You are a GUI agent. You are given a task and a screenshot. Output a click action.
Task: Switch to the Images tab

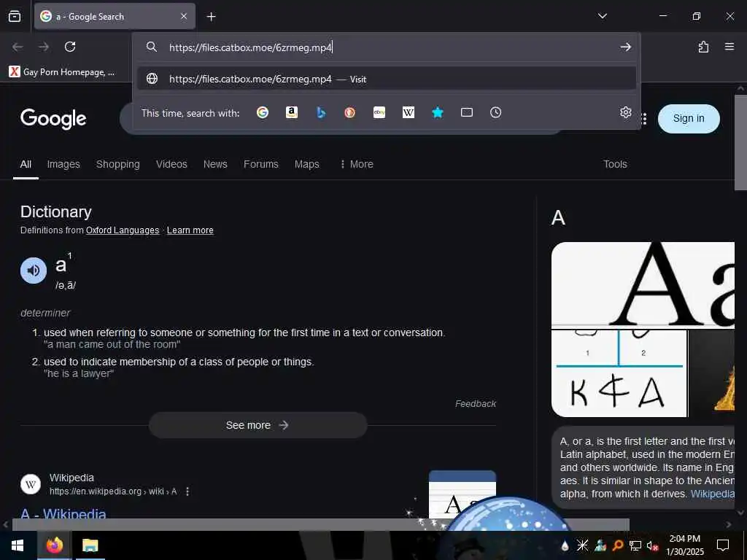pyautogui.click(x=63, y=164)
